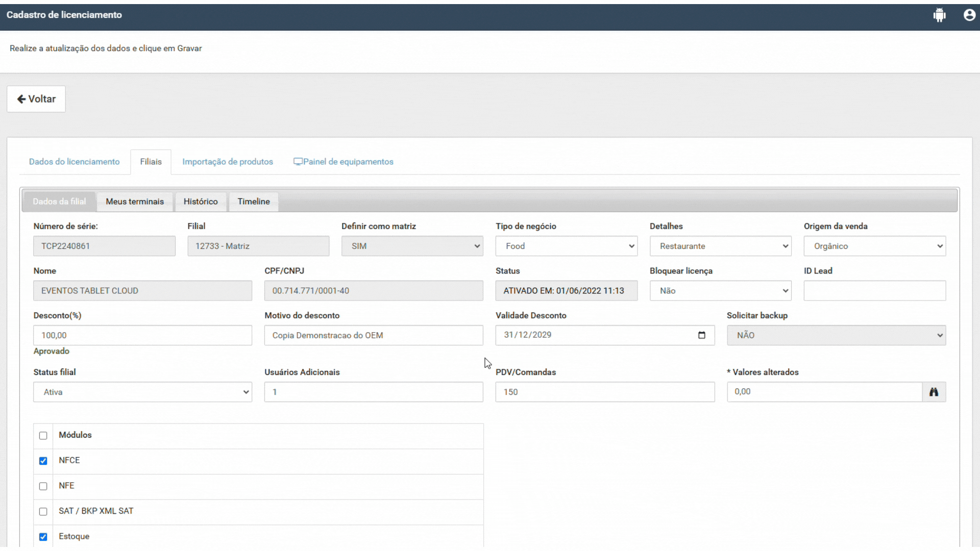The width and height of the screenshot is (980, 551).
Task: Switch to Dados do licenciamento tab
Action: click(x=74, y=162)
